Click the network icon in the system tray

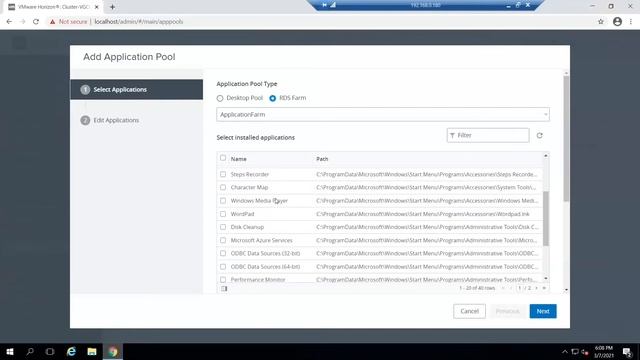coord(575,351)
